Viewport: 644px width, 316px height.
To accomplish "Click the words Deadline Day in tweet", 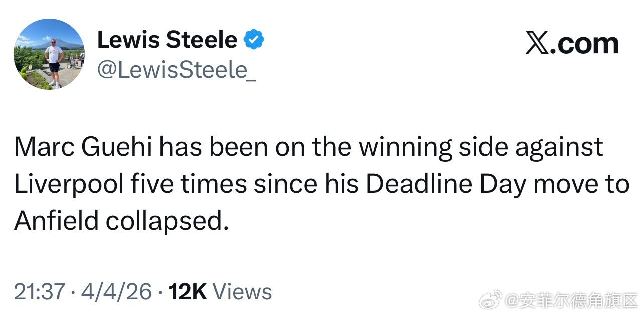I will coord(446,184).
